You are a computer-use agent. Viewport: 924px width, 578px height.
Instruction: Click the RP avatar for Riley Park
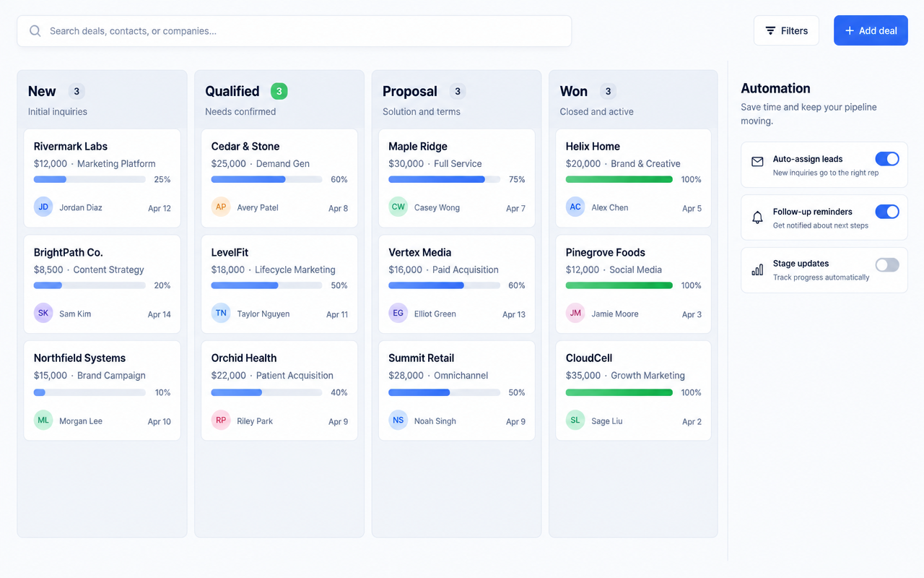221,420
